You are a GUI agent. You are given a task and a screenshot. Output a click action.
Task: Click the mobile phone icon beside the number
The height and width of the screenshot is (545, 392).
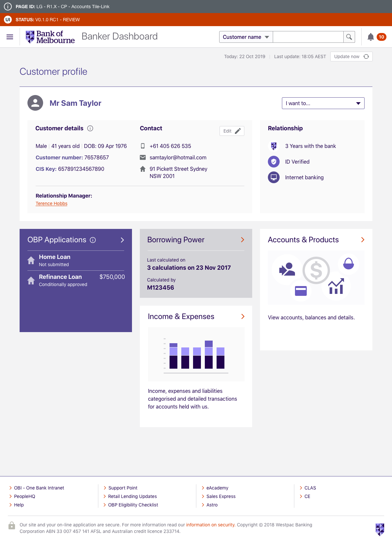[143, 146]
